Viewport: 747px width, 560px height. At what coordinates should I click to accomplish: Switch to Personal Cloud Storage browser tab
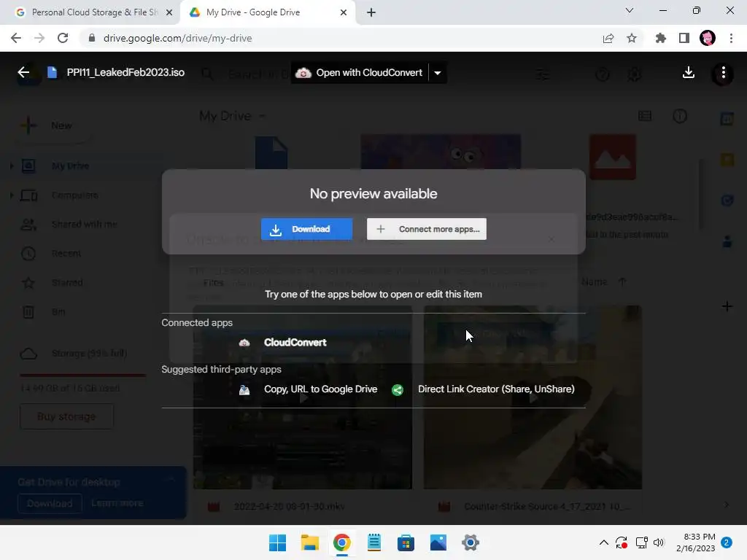[93, 12]
